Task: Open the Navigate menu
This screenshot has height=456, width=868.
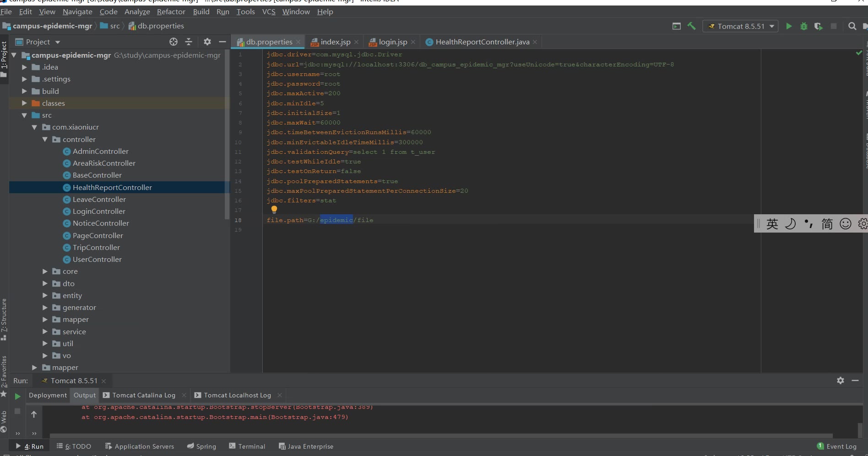Action: pos(77,11)
